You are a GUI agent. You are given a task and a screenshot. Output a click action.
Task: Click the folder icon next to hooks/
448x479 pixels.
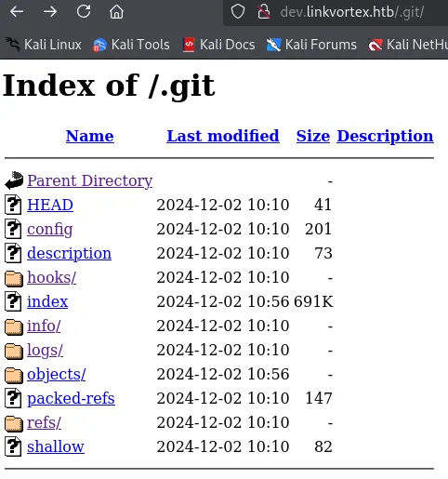[x=14, y=278]
